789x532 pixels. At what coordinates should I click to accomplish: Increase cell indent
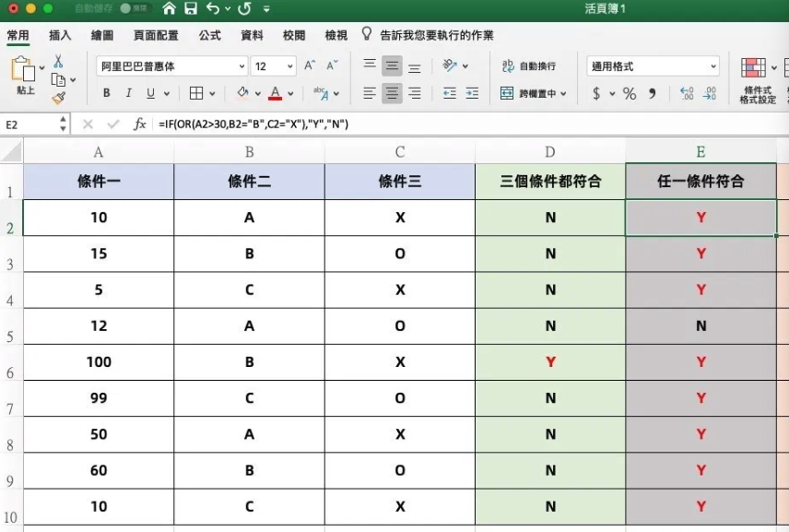472,93
